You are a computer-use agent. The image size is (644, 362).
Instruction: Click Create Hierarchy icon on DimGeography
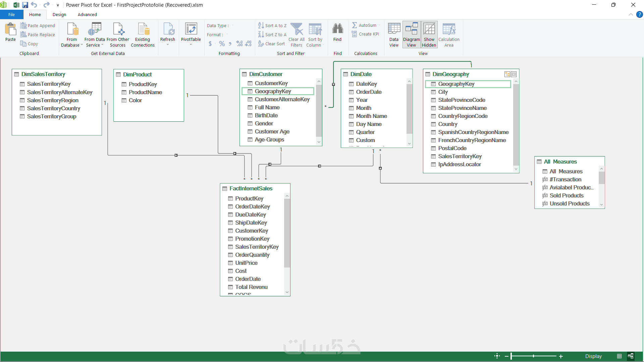[x=507, y=74]
